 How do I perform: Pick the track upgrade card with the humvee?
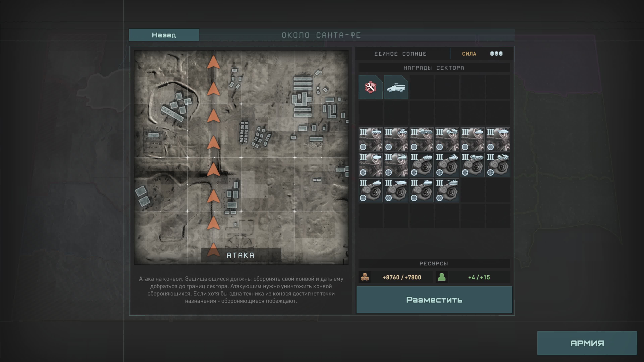tap(396, 139)
